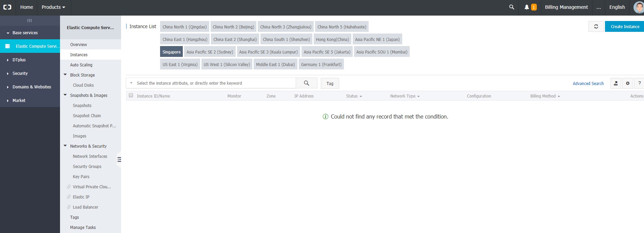Open Billing Management
This screenshot has height=233, width=644.
[566, 7]
